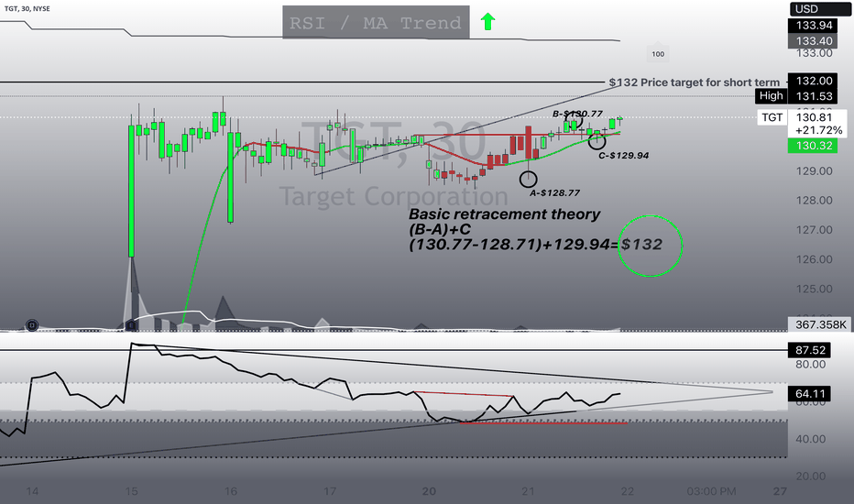Click the 126.00 price scale value

[x=814, y=259]
